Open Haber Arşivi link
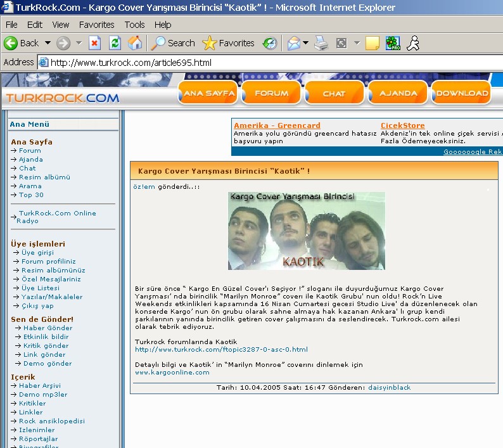The height and width of the screenshot is (448, 503). tap(40, 385)
